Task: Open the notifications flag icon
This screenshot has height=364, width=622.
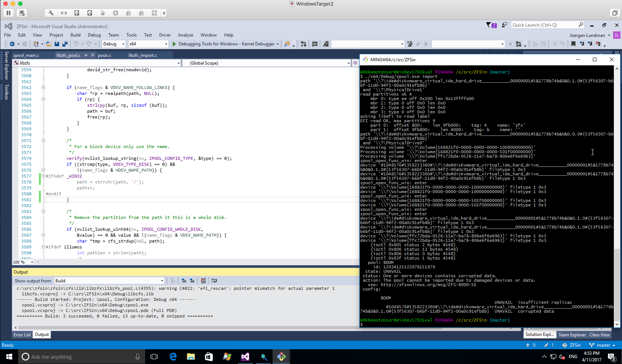Action: 489,25
